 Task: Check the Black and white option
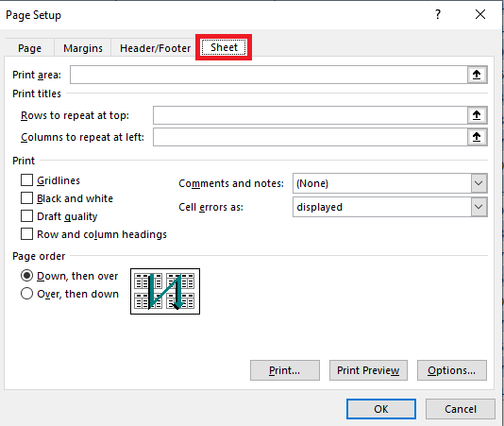(x=26, y=198)
